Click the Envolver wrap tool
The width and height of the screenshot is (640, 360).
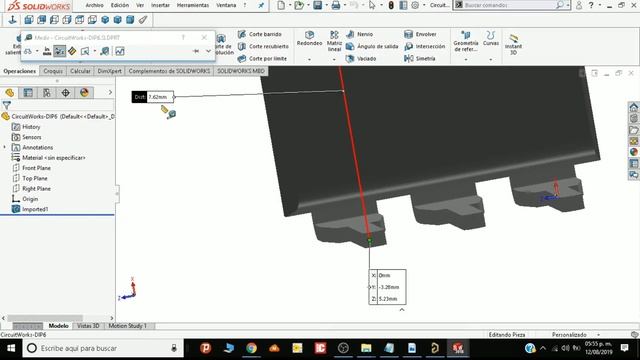[x=420, y=34]
